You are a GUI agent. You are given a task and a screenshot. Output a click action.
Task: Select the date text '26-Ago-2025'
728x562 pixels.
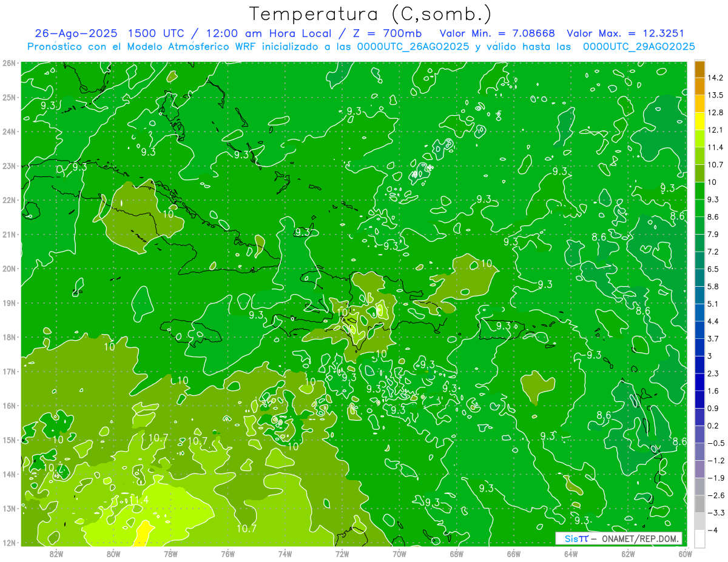point(78,33)
